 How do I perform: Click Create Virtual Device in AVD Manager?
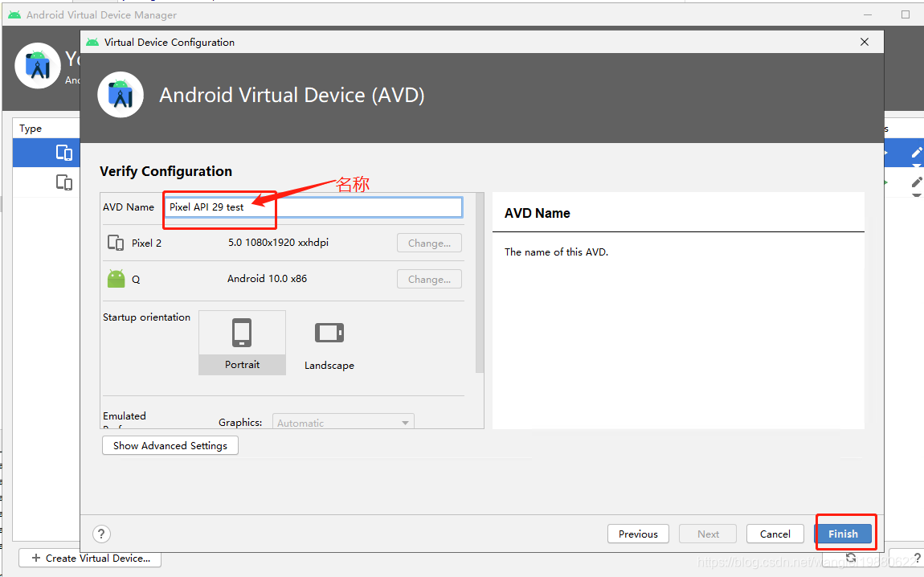tap(90, 559)
